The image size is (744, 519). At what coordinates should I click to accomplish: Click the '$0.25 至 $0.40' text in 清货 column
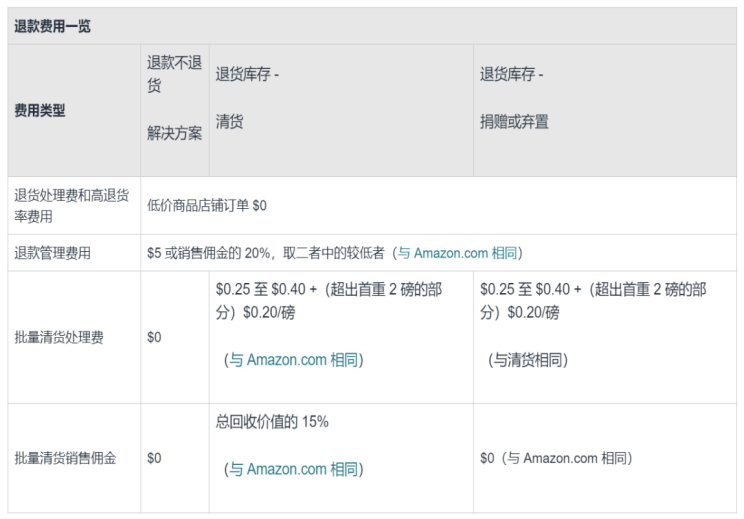click(260, 289)
